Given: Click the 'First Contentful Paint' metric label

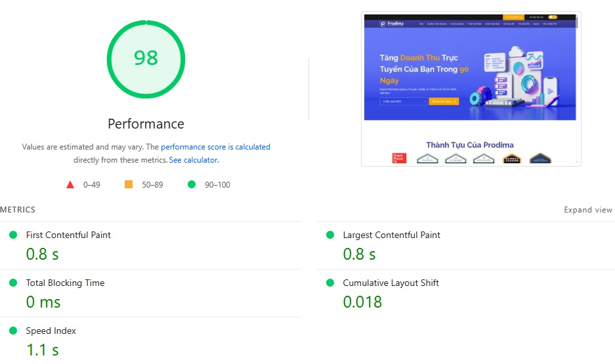Looking at the screenshot, I should coord(68,235).
